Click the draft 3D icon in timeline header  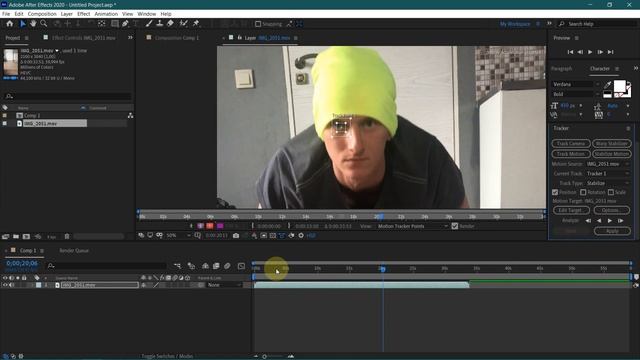click(x=191, y=266)
